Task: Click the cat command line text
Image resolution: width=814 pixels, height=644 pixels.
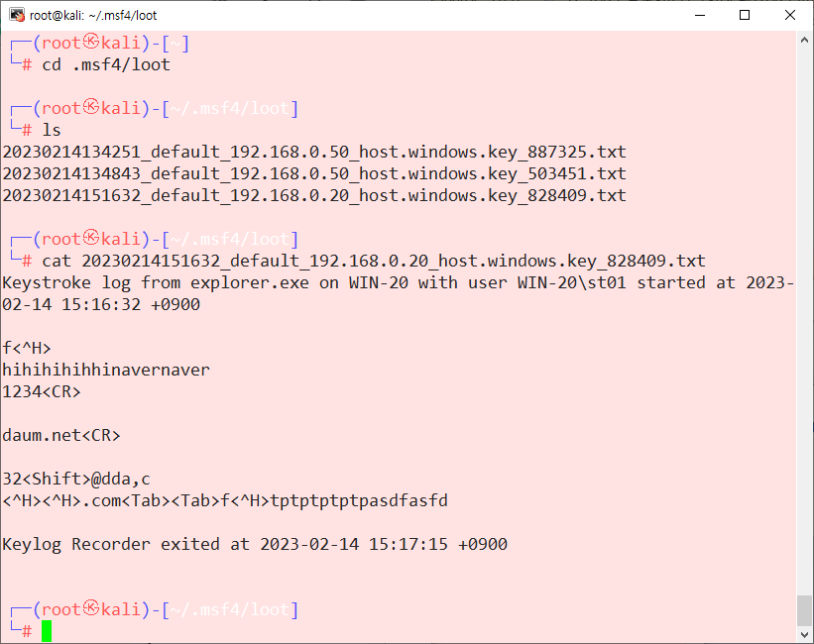Action: point(374,261)
